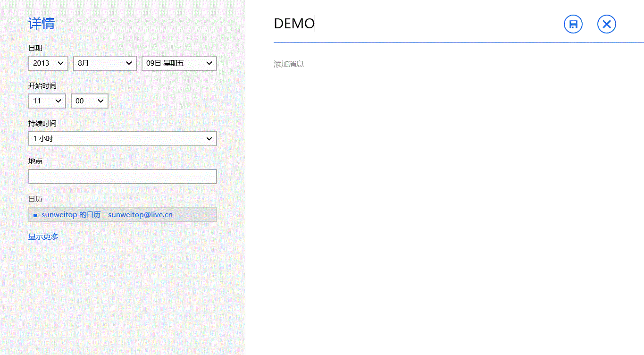Open the year dropdown showing 2013

point(48,63)
